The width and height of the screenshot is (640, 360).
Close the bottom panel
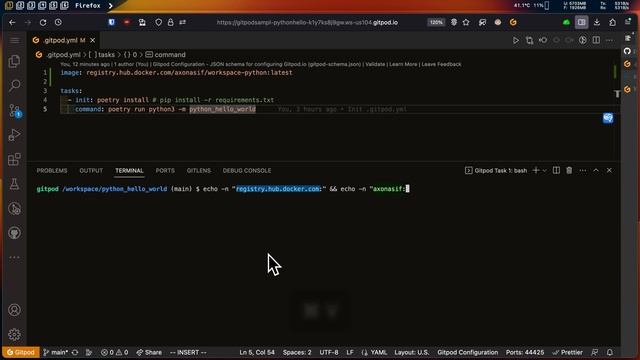tap(609, 171)
